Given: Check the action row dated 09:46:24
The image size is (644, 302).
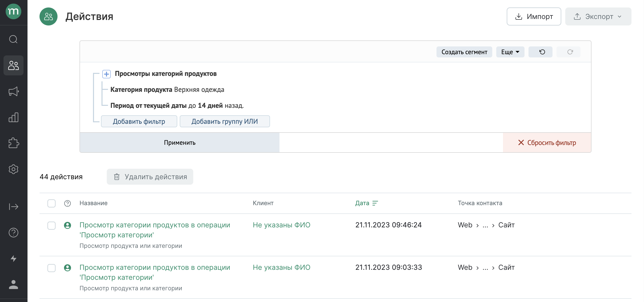Looking at the screenshot, I should (51, 225).
